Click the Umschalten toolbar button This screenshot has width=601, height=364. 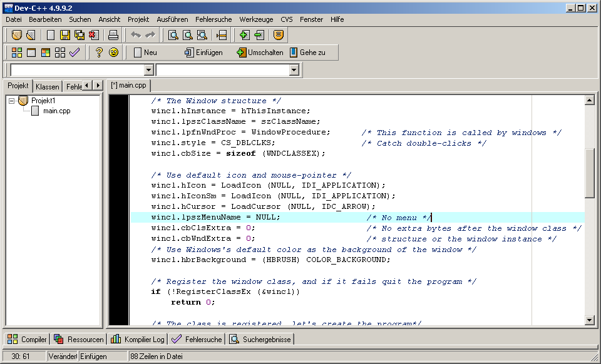260,53
